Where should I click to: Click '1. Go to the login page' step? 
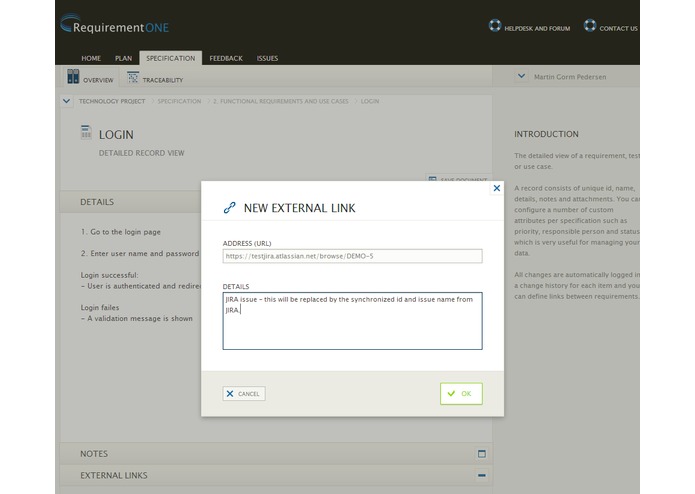(x=121, y=232)
